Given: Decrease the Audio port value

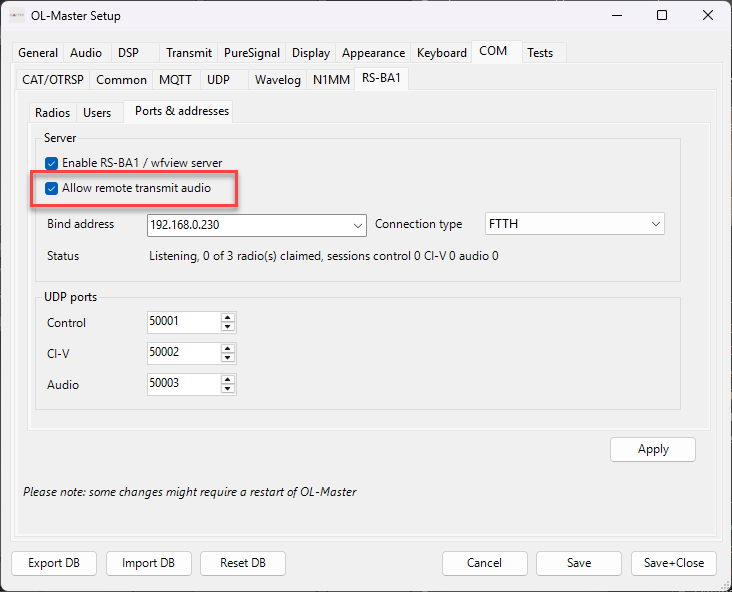Looking at the screenshot, I should (x=228, y=389).
